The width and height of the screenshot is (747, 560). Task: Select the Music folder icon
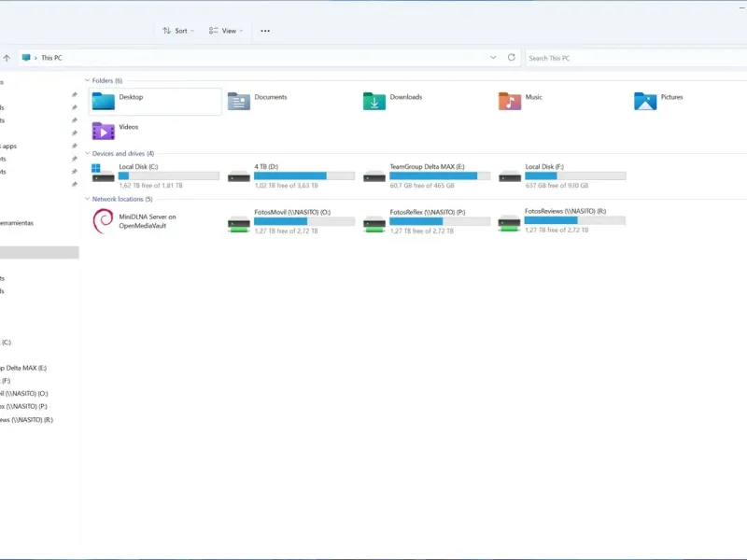pyautogui.click(x=510, y=102)
